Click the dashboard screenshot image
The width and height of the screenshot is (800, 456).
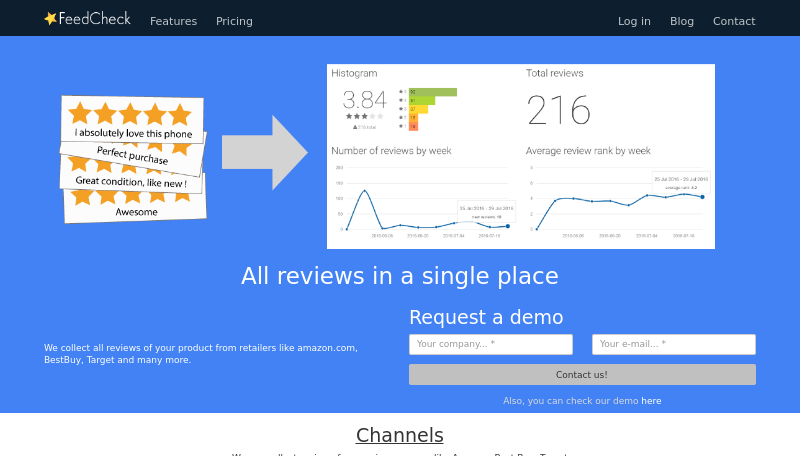(x=521, y=157)
